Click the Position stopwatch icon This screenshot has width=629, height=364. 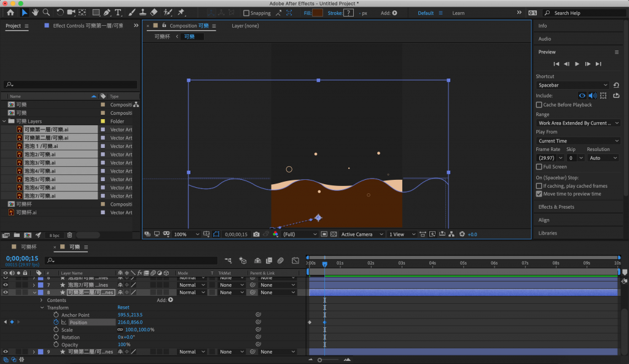click(56, 322)
